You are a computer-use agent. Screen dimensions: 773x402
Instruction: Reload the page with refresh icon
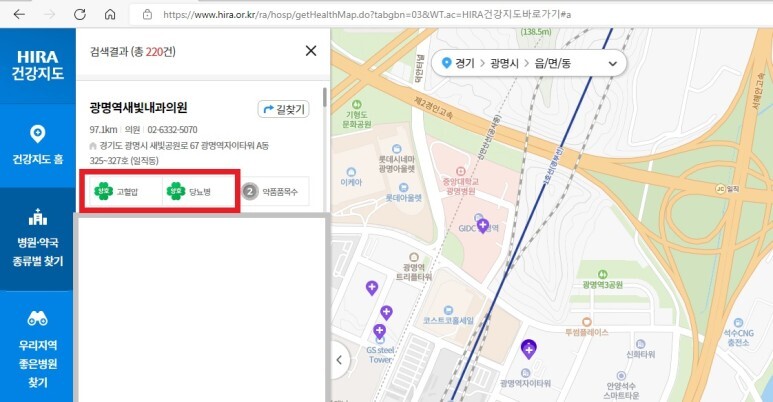coord(79,14)
